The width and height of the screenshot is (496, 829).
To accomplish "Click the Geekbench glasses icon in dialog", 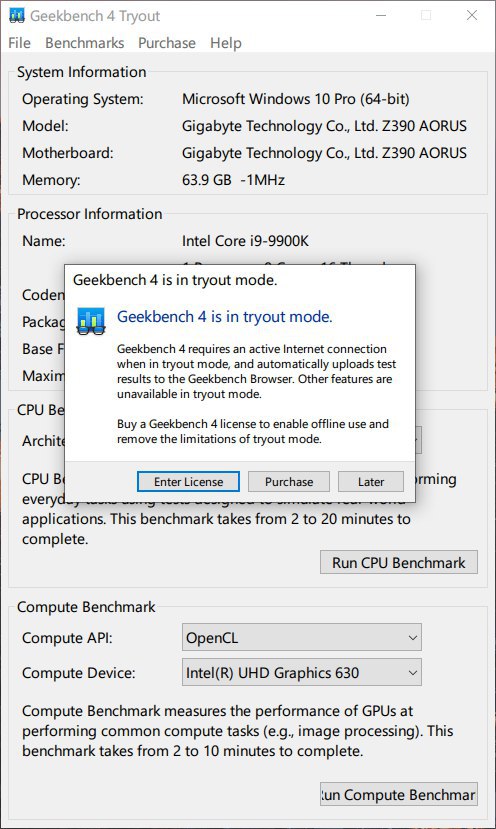I will (91, 321).
